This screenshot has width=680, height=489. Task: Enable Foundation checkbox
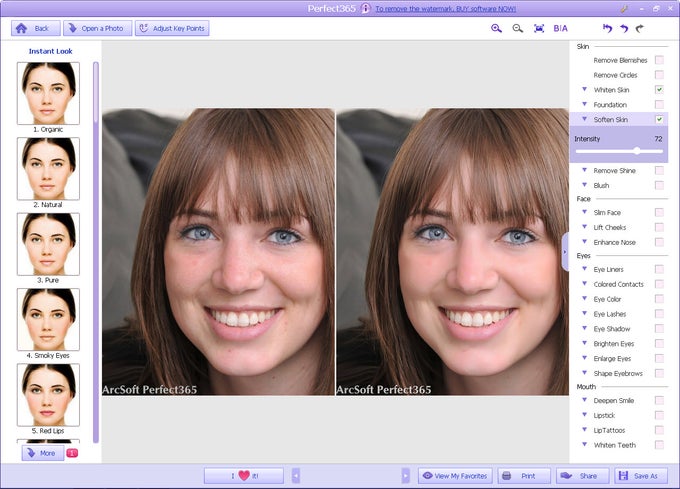(x=659, y=104)
